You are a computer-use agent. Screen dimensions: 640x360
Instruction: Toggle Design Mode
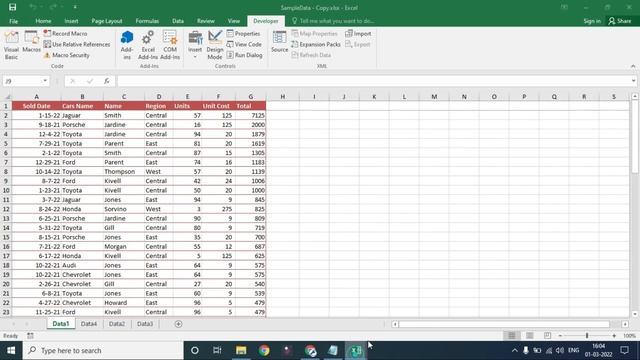[x=215, y=45]
